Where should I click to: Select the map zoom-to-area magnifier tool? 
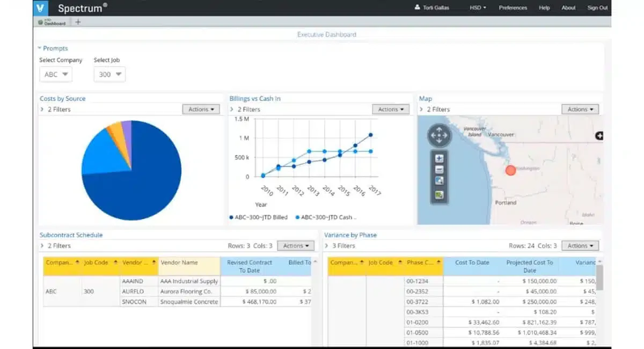pos(439,181)
